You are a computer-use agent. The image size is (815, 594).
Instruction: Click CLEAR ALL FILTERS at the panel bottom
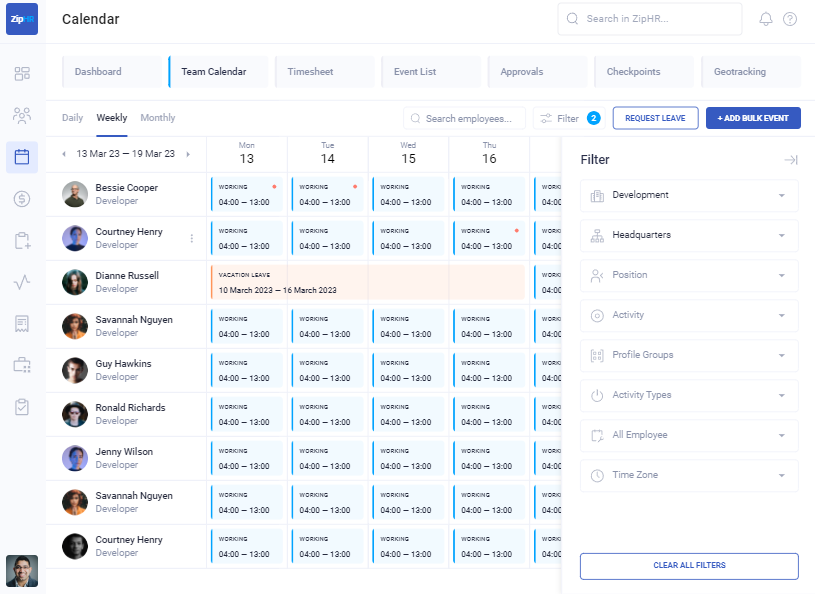[688, 565]
